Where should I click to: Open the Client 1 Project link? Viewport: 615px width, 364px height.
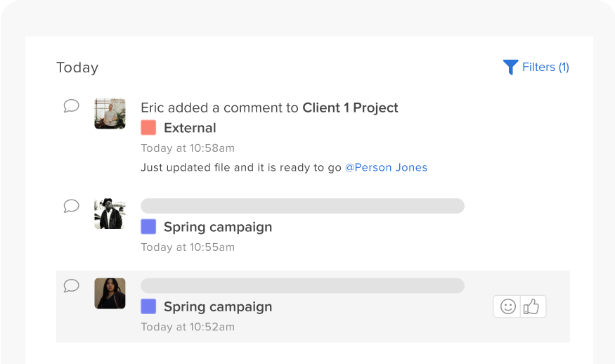[x=350, y=108]
